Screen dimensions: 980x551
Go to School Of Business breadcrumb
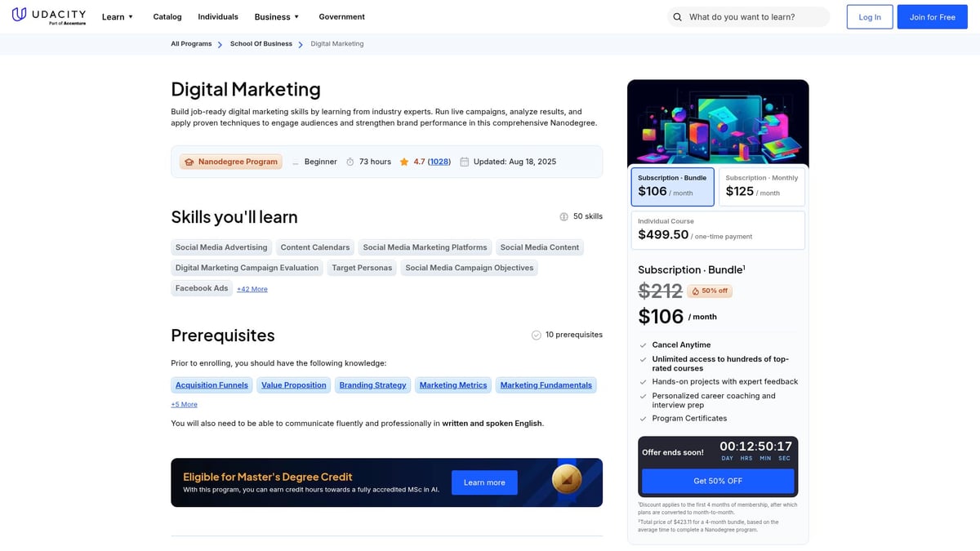[261, 44]
